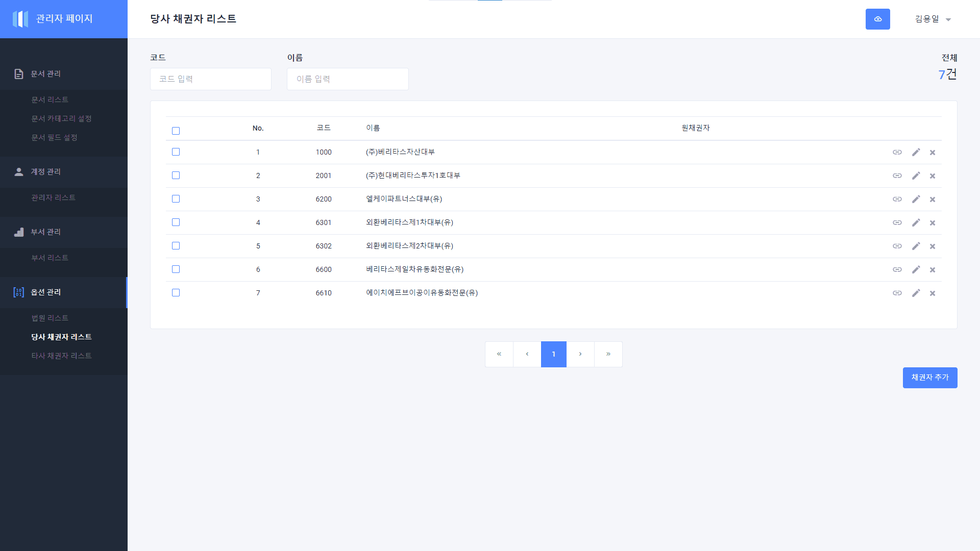
Task: Delete the 외환베리타스제1차대부(유) row
Action: coord(933,223)
